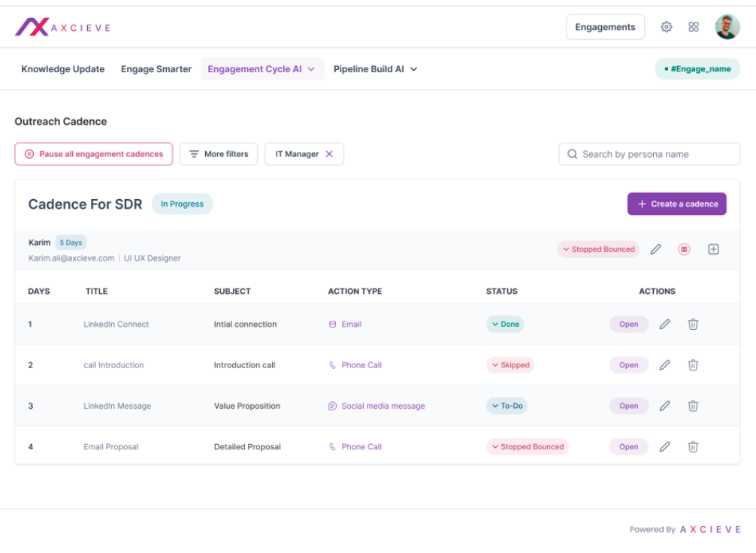Click the red pause icon for Karim

tap(684, 249)
